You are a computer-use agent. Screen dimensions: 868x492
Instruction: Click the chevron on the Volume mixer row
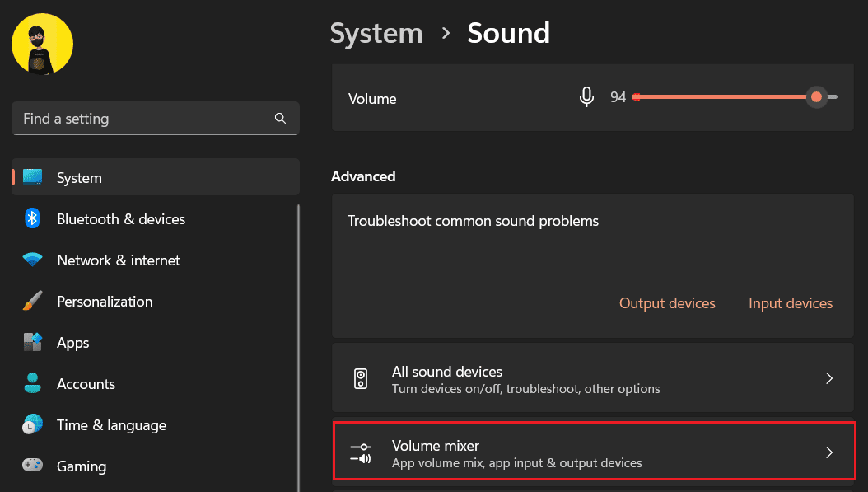click(x=829, y=452)
